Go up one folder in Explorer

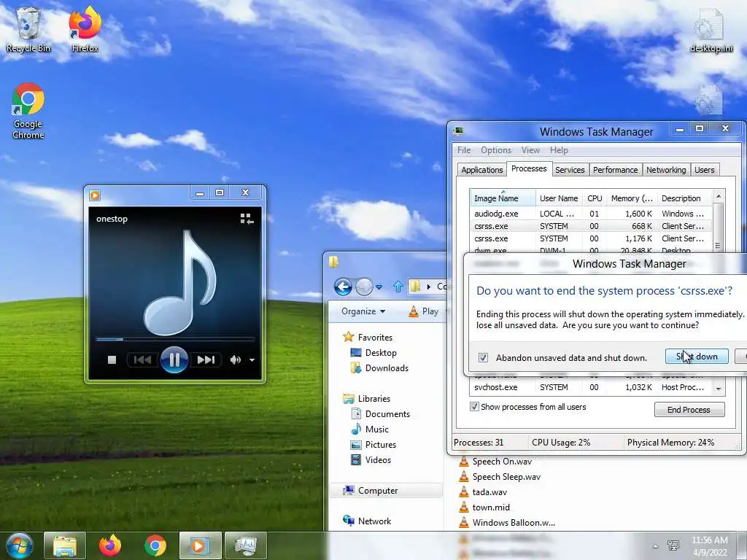398,286
